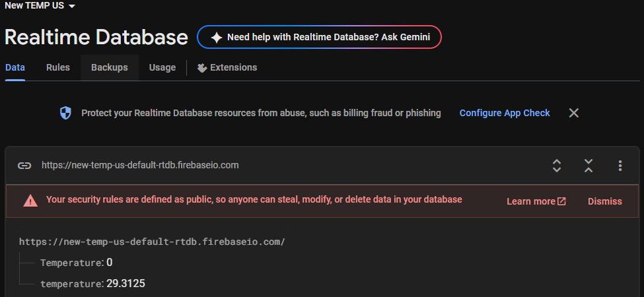Dismiss the security rules warning
The width and height of the screenshot is (644, 297).
coord(604,201)
